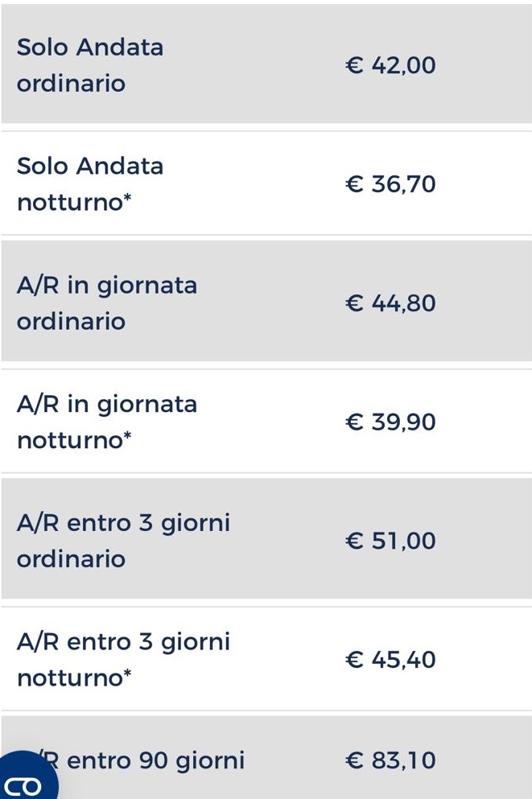
Task: Click the word notturno* under A/R entro 3 giorni
Action: coord(74,678)
